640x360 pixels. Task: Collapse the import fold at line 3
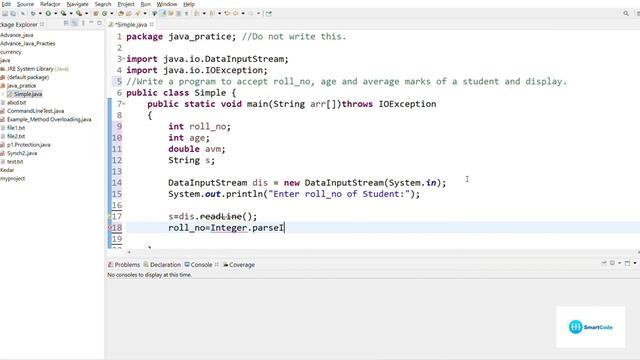124,59
